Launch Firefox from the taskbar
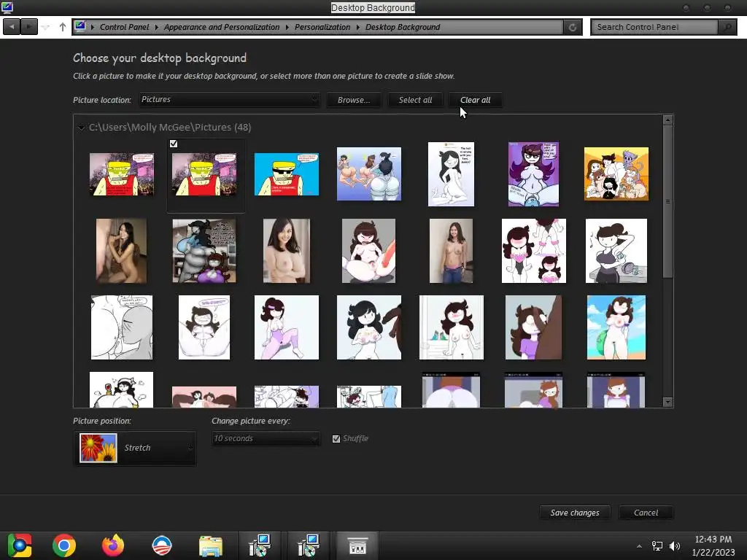Viewport: 747px width, 560px height. pos(113,545)
